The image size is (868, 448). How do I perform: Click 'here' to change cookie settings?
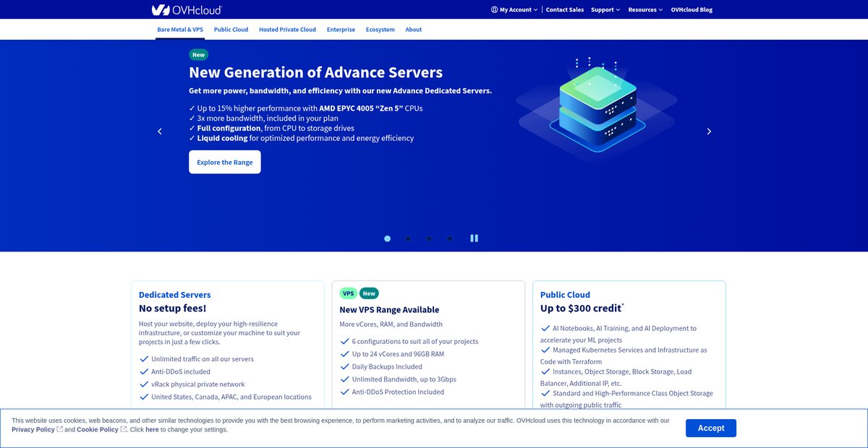152,429
